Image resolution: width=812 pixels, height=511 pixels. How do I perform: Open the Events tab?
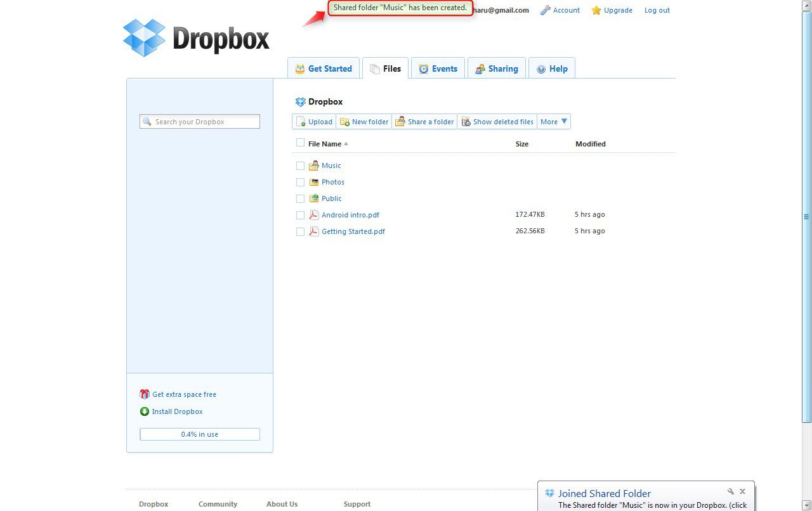(x=438, y=68)
